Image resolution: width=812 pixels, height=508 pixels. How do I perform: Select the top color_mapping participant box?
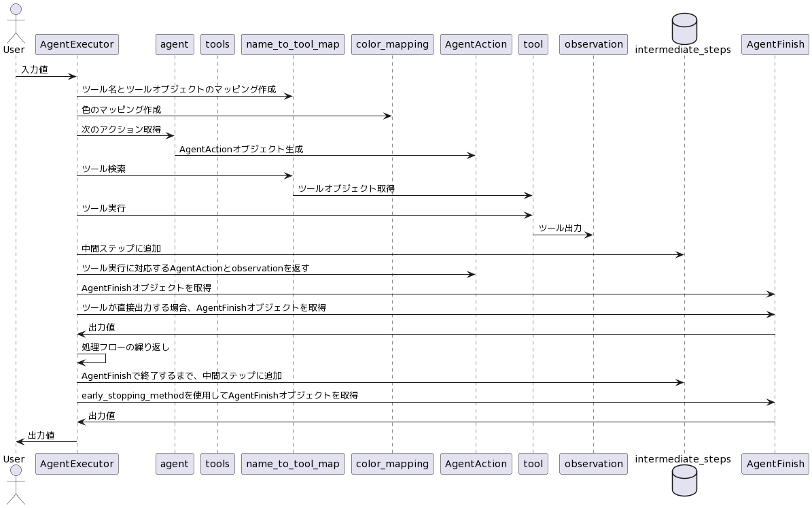point(393,45)
